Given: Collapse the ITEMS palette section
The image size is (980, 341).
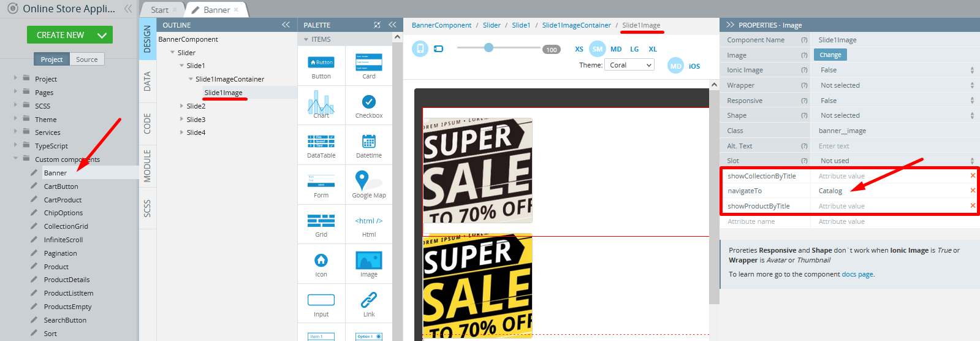Looking at the screenshot, I should click(x=306, y=39).
